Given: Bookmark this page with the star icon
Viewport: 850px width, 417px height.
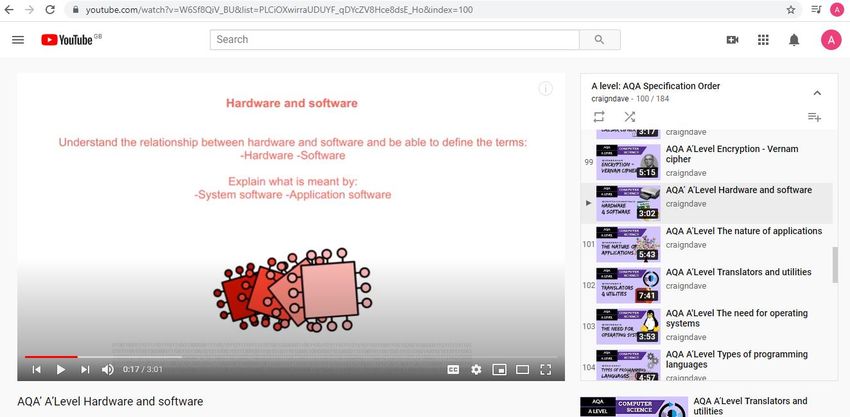Looking at the screenshot, I should click(x=791, y=9).
